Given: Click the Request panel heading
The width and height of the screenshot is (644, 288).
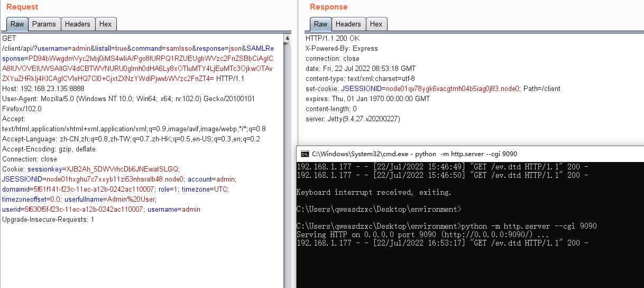Looking at the screenshot, I should (x=22, y=7).
